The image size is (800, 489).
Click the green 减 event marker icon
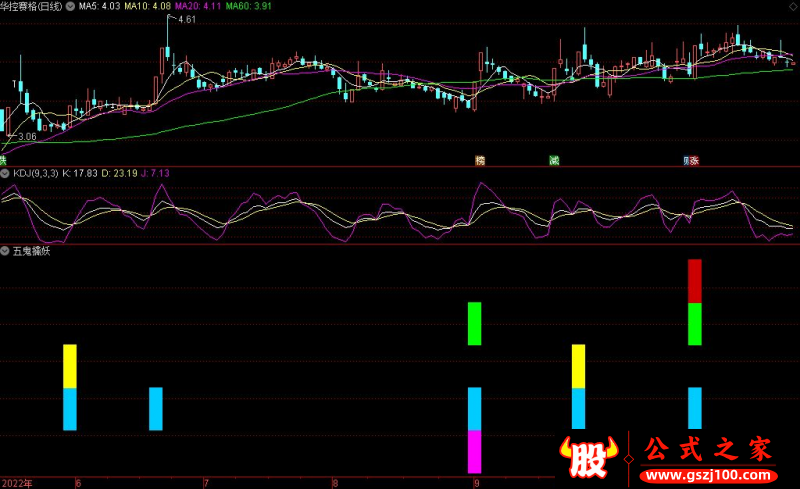coord(553,160)
